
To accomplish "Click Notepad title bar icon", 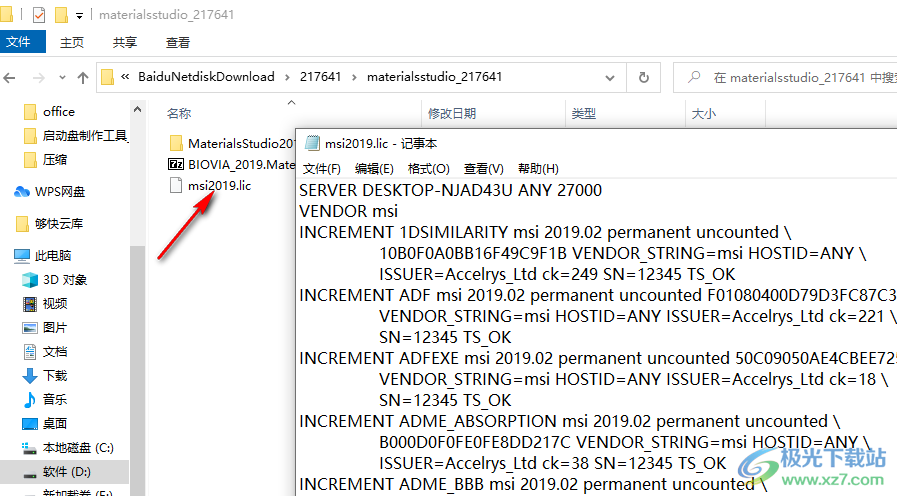I will 312,143.
